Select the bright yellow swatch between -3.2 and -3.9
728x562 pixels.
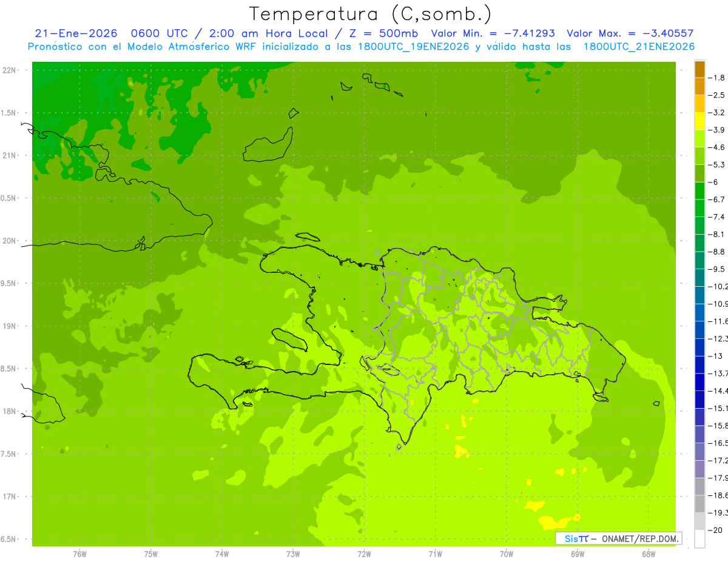pyautogui.click(x=699, y=121)
